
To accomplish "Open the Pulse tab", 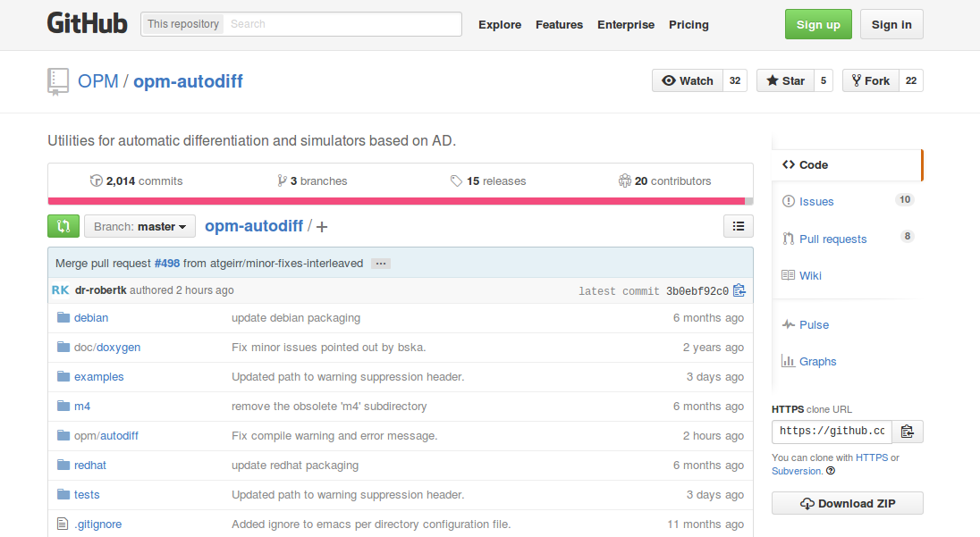I will 847,324.
